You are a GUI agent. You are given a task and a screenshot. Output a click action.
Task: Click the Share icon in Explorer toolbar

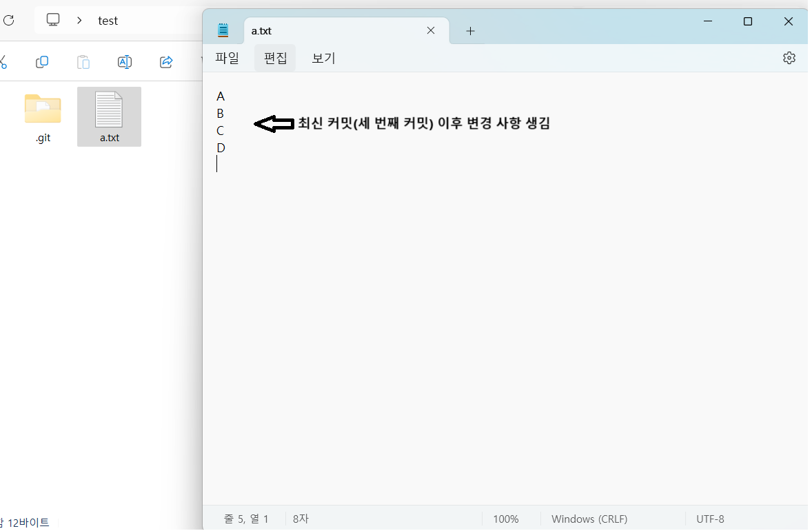coord(166,62)
